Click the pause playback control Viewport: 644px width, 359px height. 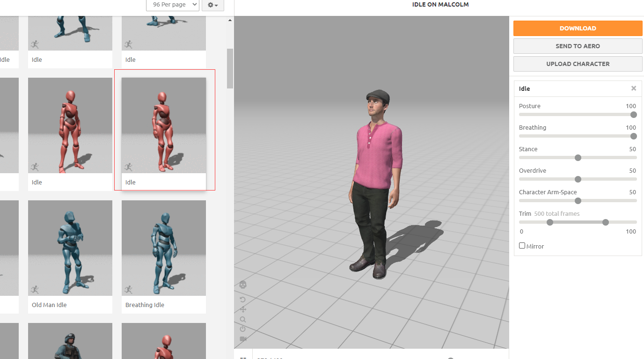[243, 357]
